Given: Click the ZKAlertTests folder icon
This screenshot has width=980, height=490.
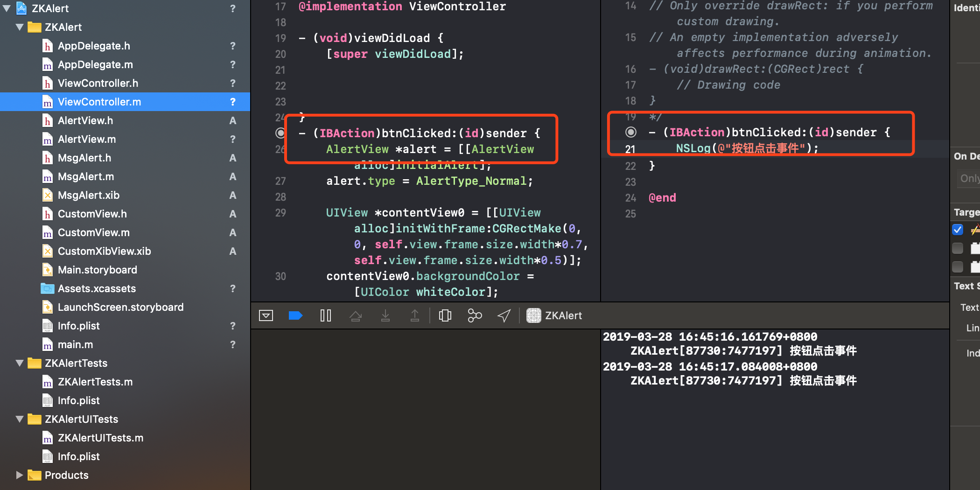Looking at the screenshot, I should (35, 363).
